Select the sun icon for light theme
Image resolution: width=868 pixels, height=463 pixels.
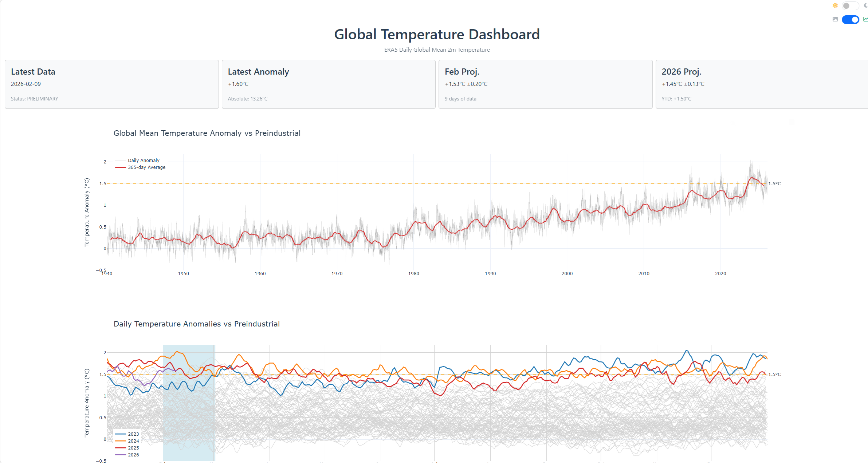pos(835,5)
